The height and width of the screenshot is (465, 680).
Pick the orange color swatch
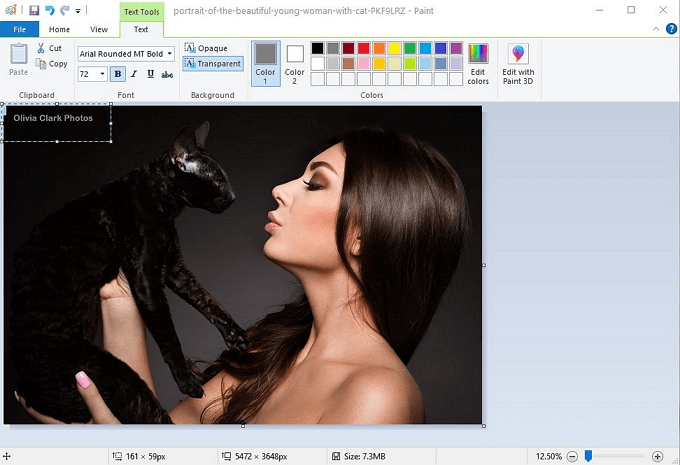(x=379, y=48)
